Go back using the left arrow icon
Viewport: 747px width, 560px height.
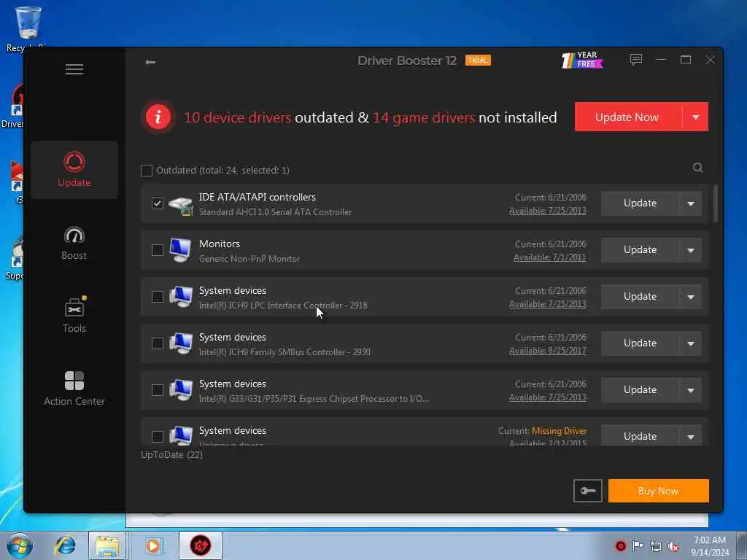pyautogui.click(x=150, y=62)
